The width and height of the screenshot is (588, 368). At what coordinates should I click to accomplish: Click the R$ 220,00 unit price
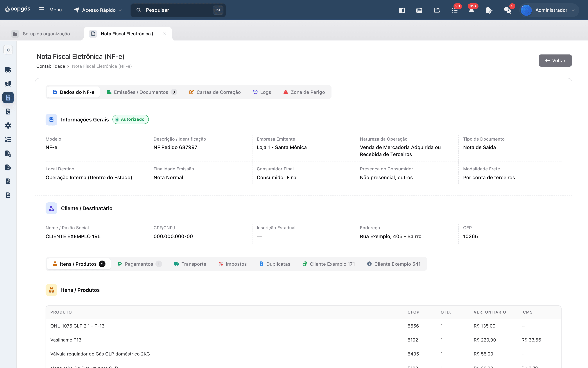485,340
